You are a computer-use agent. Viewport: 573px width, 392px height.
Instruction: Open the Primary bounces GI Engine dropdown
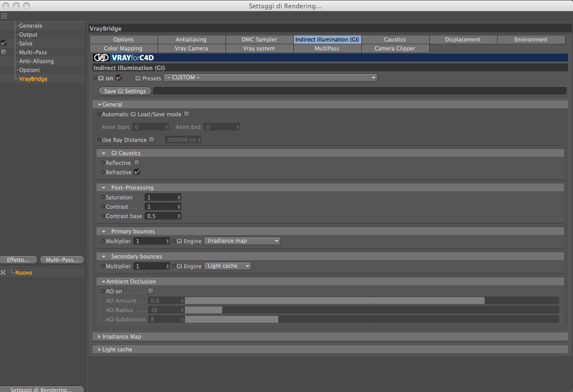242,241
